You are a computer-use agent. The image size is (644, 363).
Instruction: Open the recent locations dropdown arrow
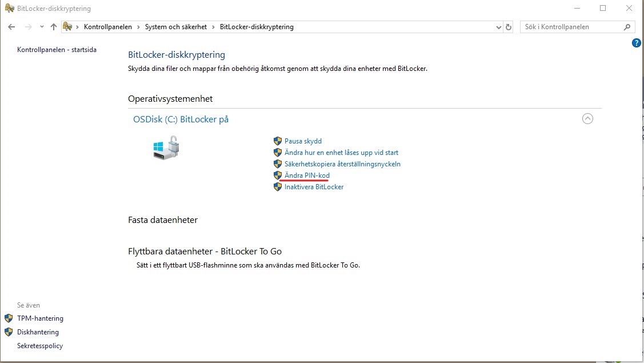(42, 27)
